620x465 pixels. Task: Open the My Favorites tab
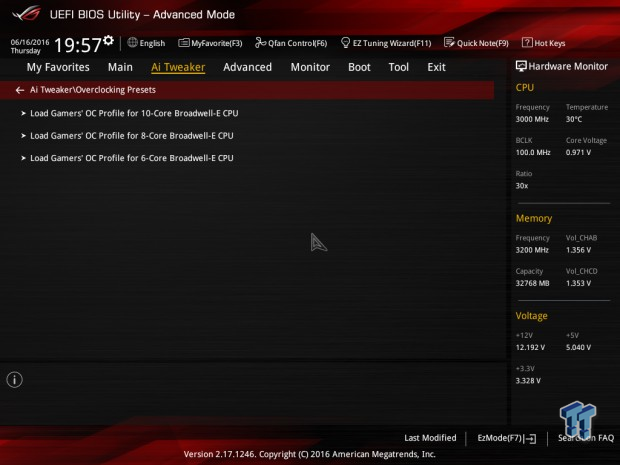pyautogui.click(x=58, y=67)
